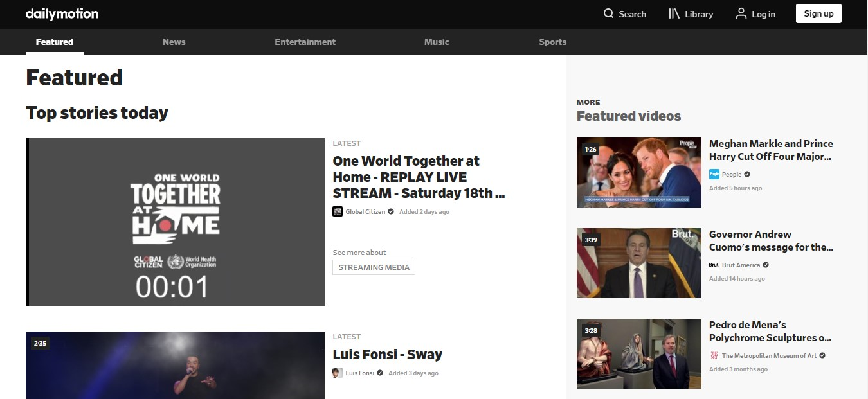Visit The Metropolitan Museum of Art channel name
The image size is (868, 399).
770,356
